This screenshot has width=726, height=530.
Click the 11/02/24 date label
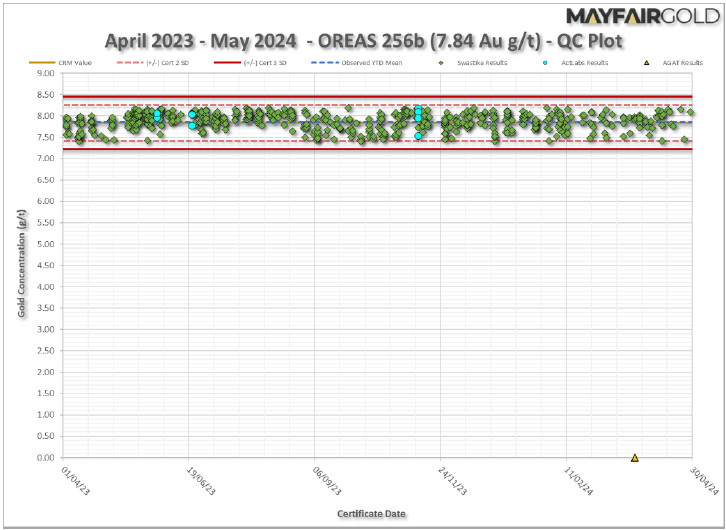[579, 480]
